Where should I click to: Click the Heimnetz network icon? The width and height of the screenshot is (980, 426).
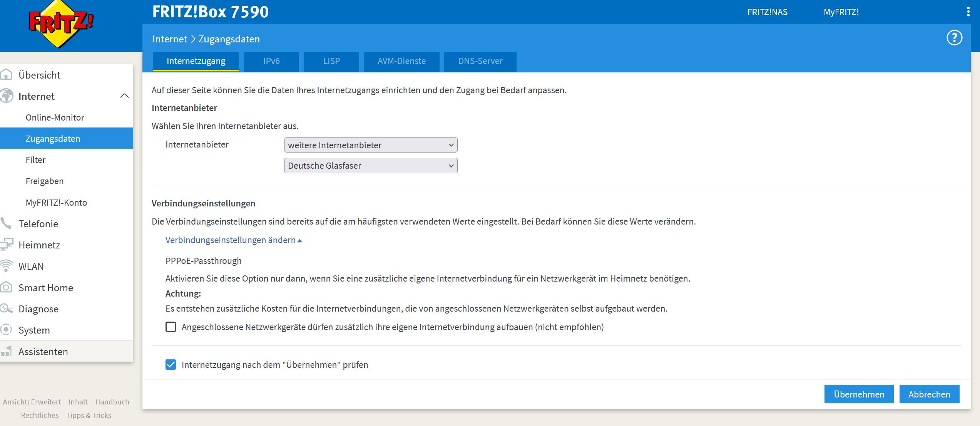(x=6, y=245)
